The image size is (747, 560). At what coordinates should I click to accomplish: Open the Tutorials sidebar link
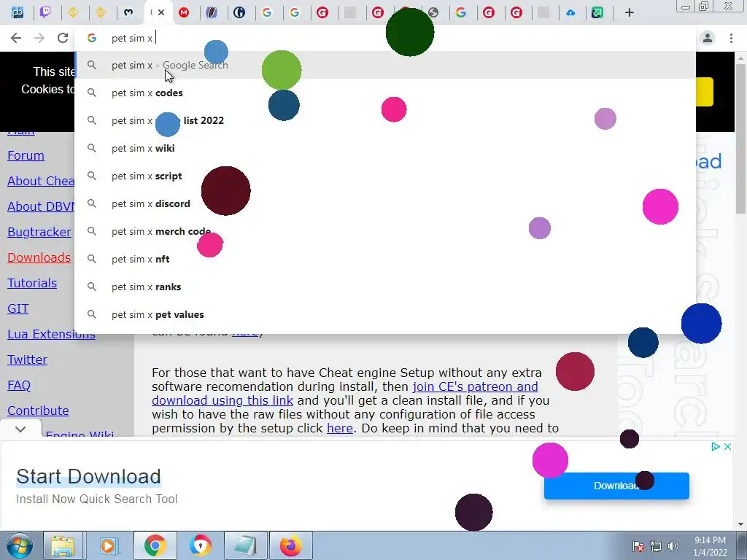point(32,284)
